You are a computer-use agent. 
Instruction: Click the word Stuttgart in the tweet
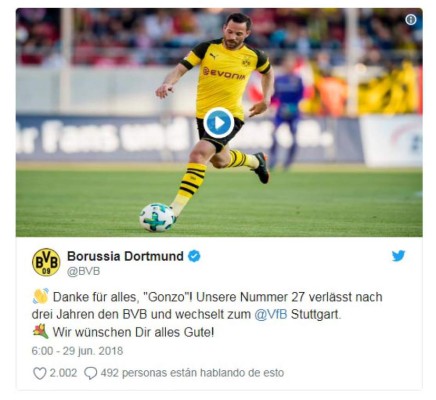(x=316, y=315)
